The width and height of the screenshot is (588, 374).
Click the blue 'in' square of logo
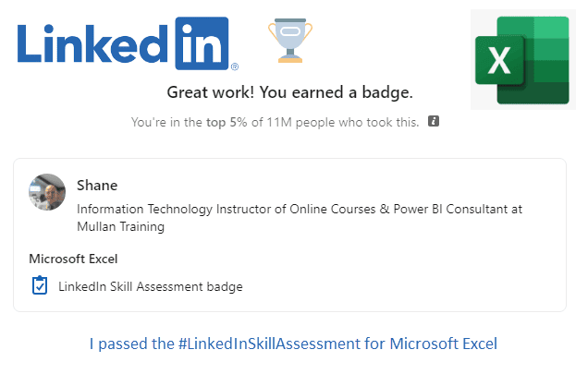(x=202, y=43)
